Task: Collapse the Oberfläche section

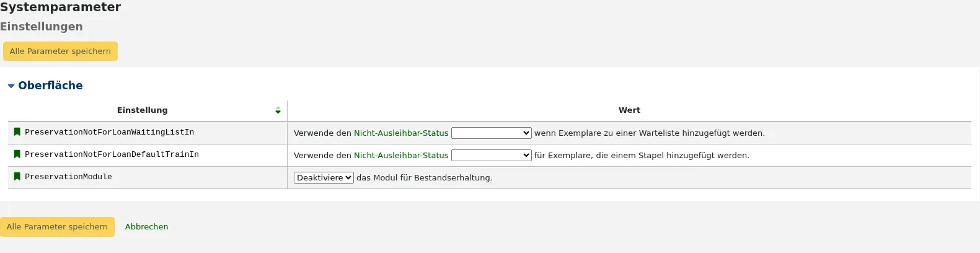Action: point(11,86)
